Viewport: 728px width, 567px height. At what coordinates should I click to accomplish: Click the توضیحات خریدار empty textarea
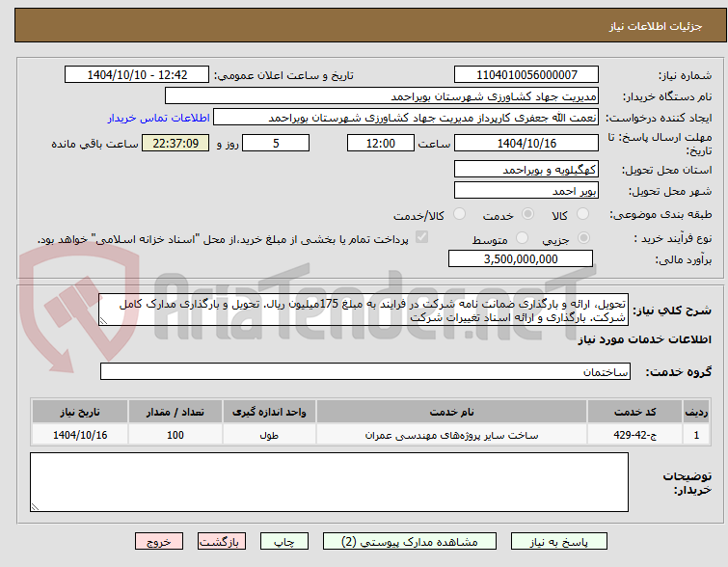pos(329,482)
